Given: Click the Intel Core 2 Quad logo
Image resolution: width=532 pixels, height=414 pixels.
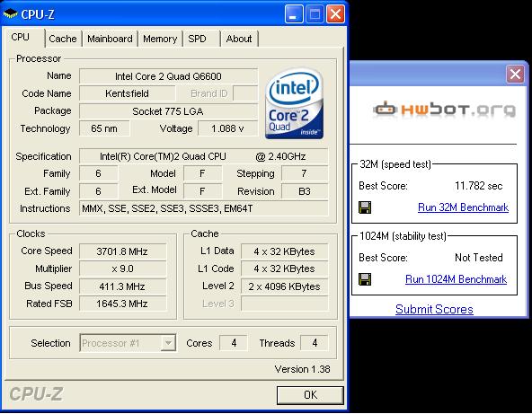Looking at the screenshot, I should 294,104.
